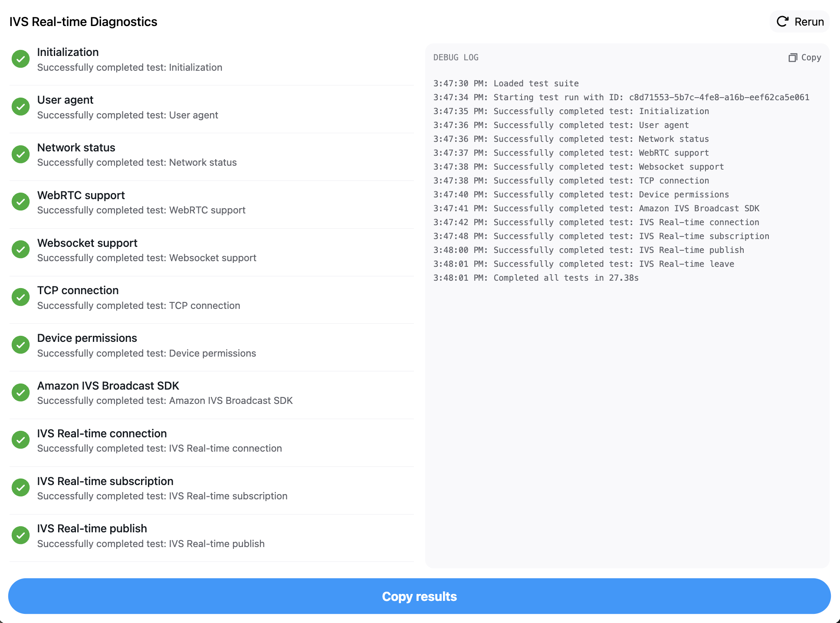
Task: Click the refresh icon inside the Rerun button
Action: (x=782, y=21)
